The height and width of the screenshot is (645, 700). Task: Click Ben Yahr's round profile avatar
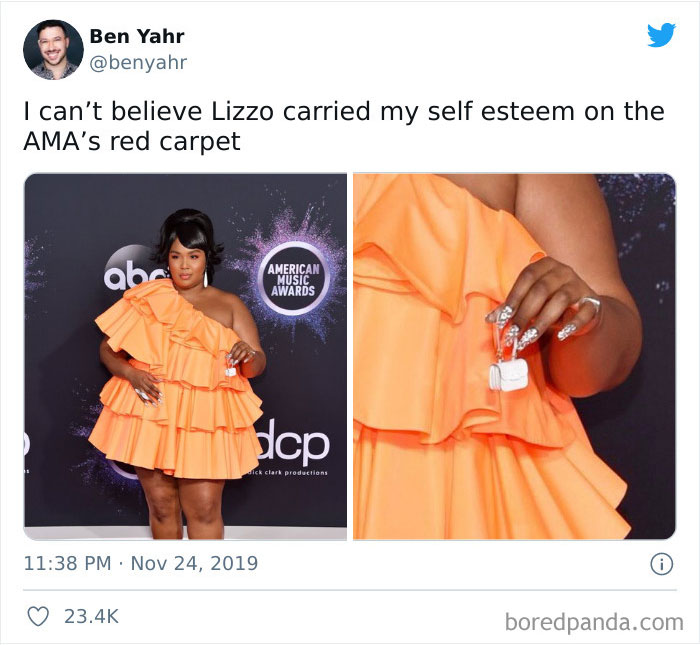click(x=53, y=50)
